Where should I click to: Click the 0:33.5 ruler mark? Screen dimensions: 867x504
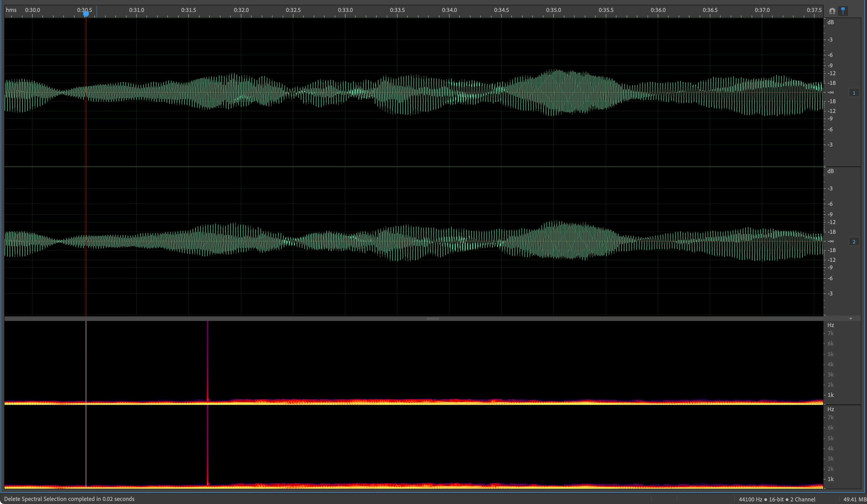397,10
